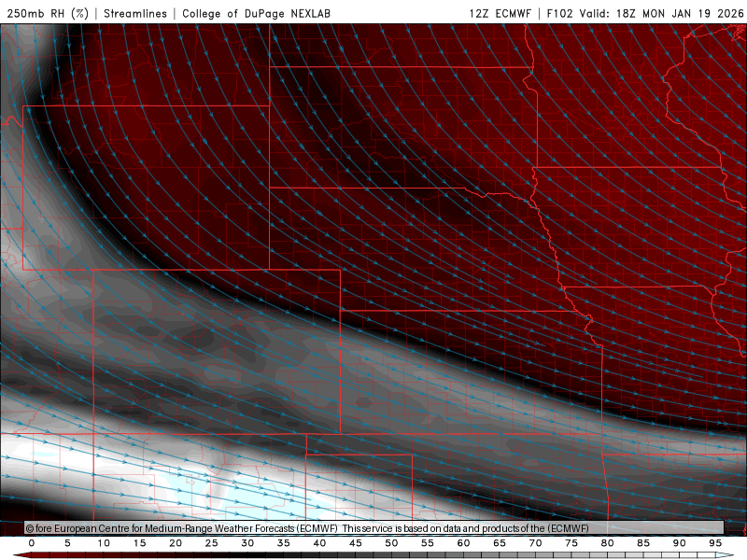
Task: Click the "95" value on the color scale
Action: point(715,543)
